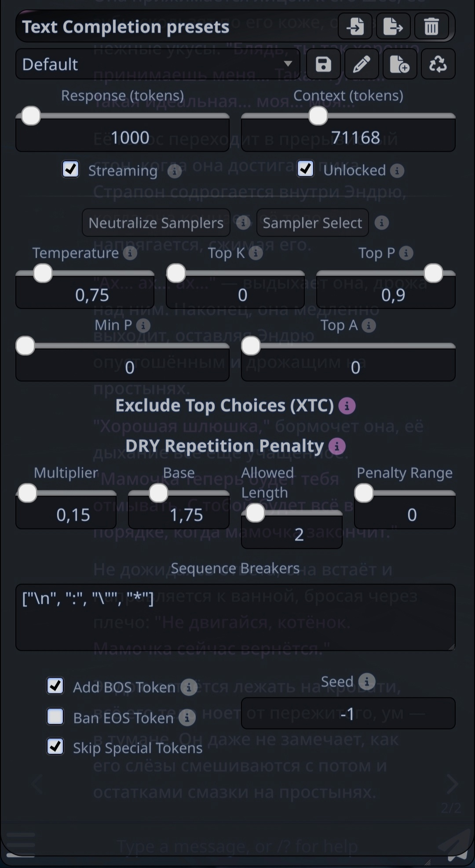This screenshot has height=868, width=475.
Task: Click the export preset icon
Action: click(x=393, y=27)
